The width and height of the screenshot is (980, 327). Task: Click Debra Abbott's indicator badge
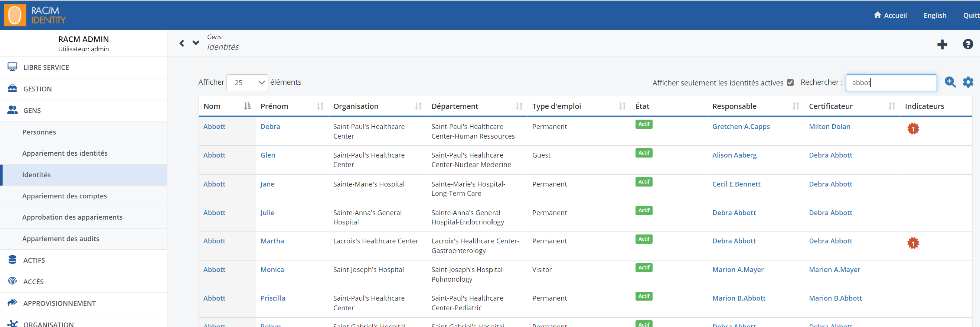tap(913, 129)
